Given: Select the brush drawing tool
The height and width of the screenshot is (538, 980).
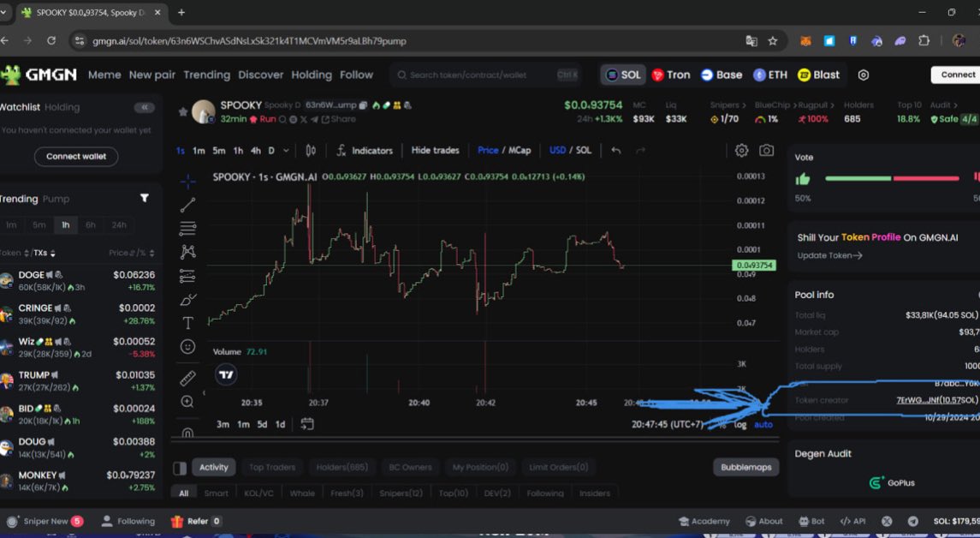Looking at the screenshot, I should click(187, 300).
